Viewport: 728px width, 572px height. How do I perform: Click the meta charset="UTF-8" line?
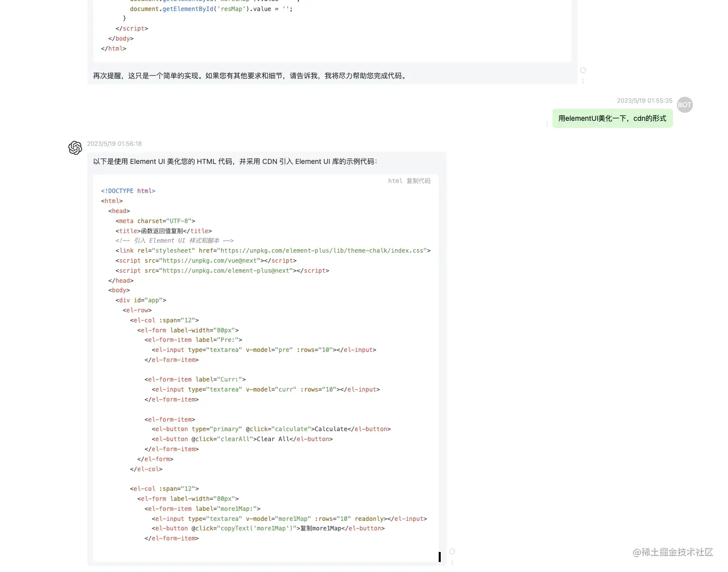click(x=155, y=221)
